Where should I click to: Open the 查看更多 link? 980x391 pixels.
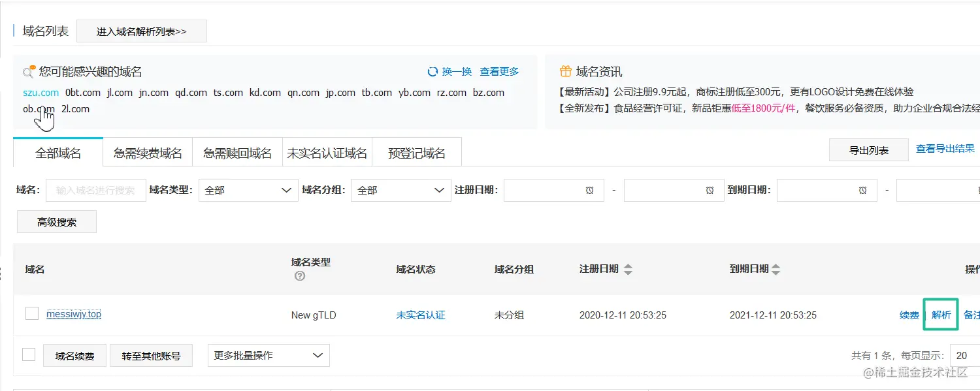[x=499, y=72]
